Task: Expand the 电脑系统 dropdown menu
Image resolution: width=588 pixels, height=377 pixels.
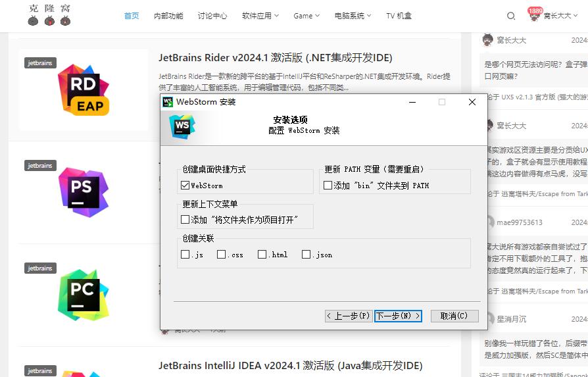Action: point(353,16)
